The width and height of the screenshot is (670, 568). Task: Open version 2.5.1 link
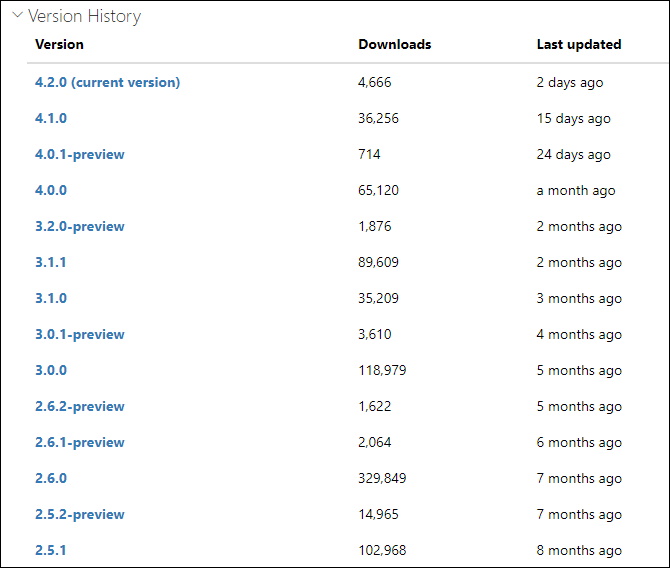click(x=50, y=550)
